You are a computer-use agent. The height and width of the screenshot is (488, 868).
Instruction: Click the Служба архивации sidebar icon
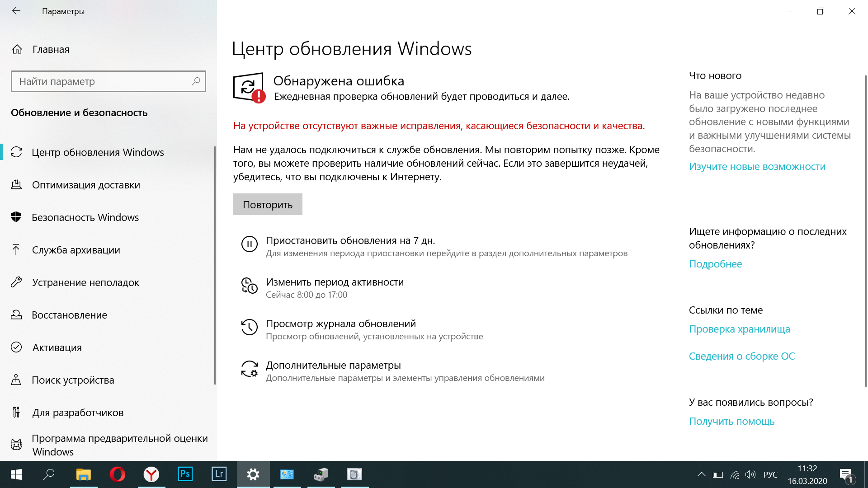16,249
